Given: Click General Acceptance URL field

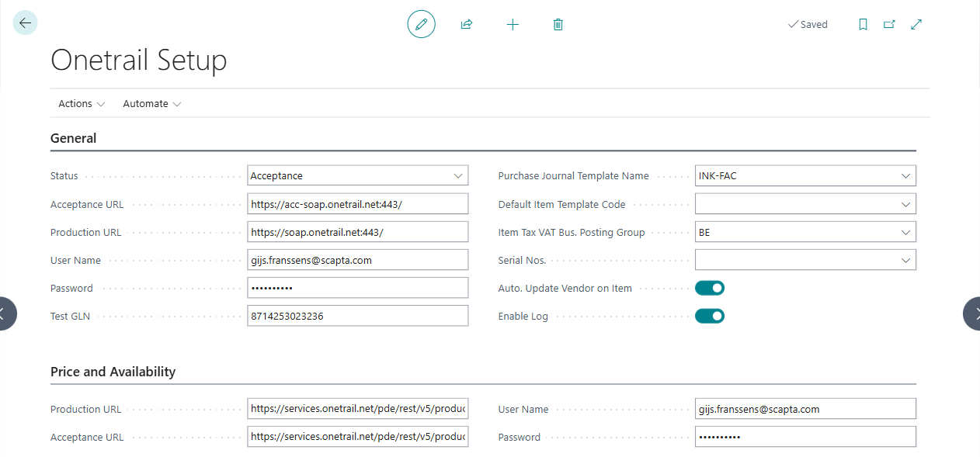Looking at the screenshot, I should (358, 204).
